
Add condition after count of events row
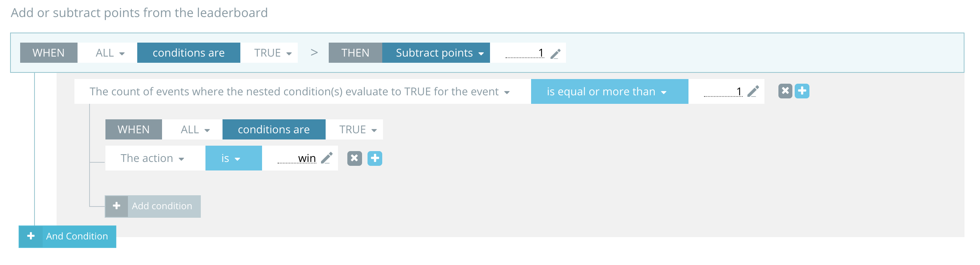tap(802, 91)
